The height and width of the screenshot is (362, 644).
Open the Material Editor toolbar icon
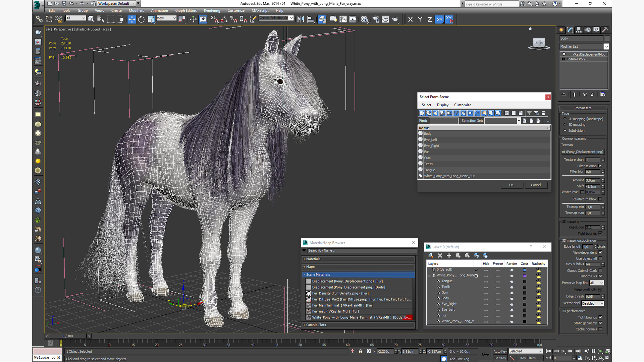364,19
